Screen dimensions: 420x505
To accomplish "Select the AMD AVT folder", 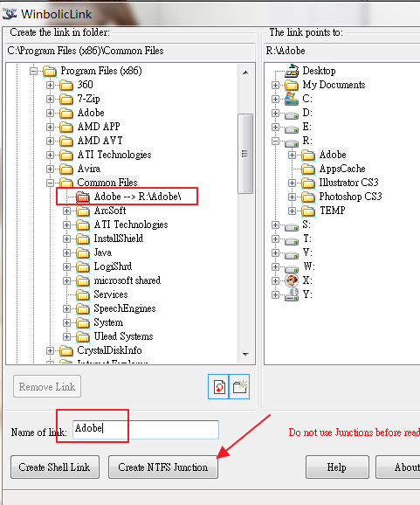I will (x=100, y=141).
